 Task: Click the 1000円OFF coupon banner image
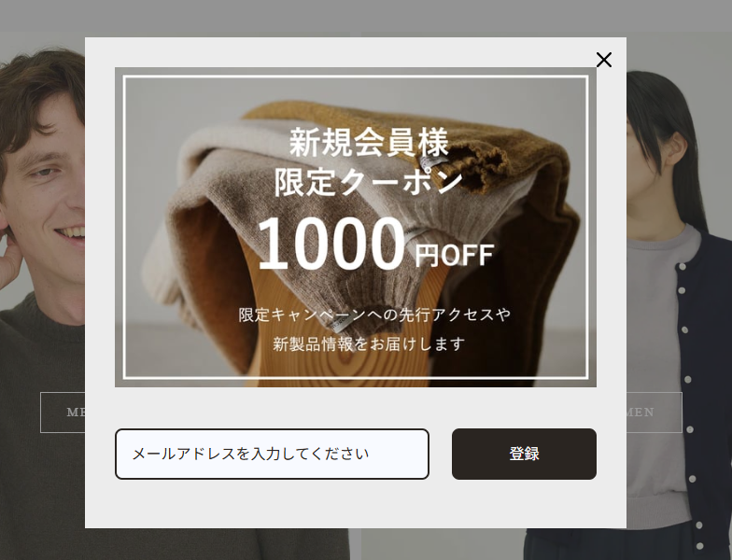click(355, 228)
